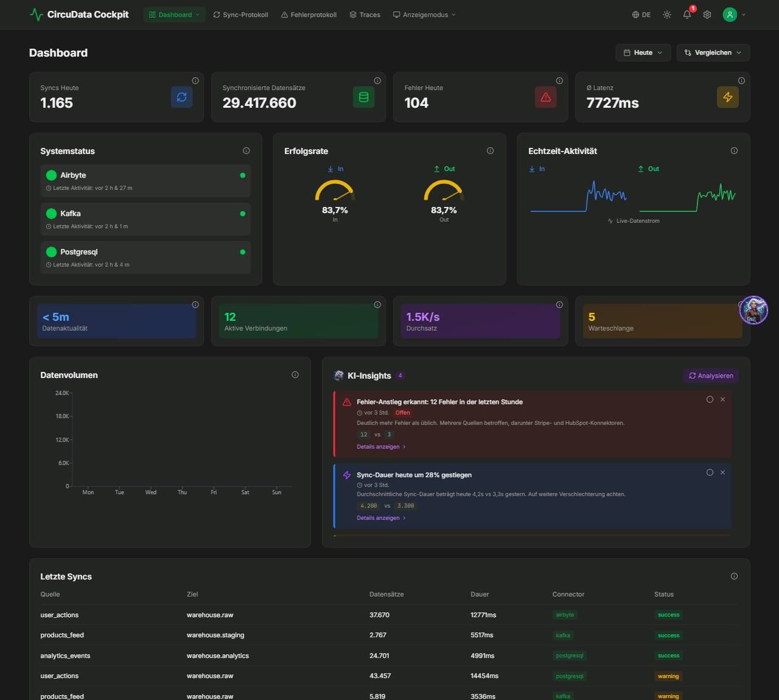Viewport: 779px width, 700px height.
Task: Click the Fehler Heute warning icon
Action: point(545,97)
